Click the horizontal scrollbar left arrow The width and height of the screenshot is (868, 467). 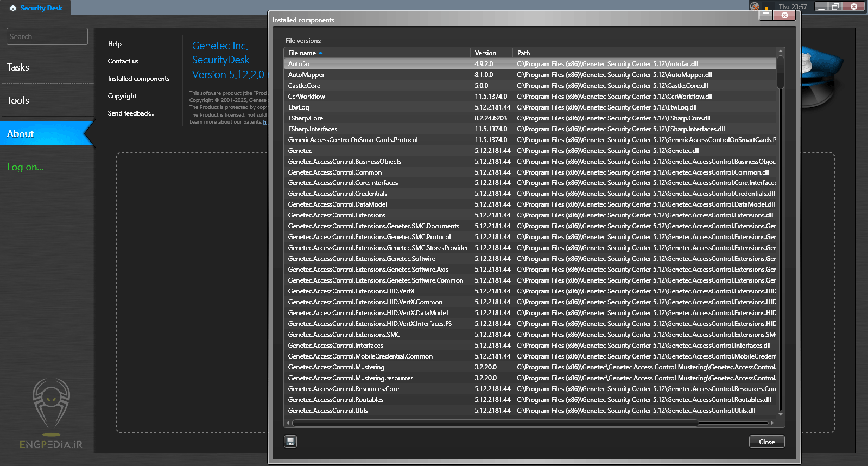tap(288, 423)
